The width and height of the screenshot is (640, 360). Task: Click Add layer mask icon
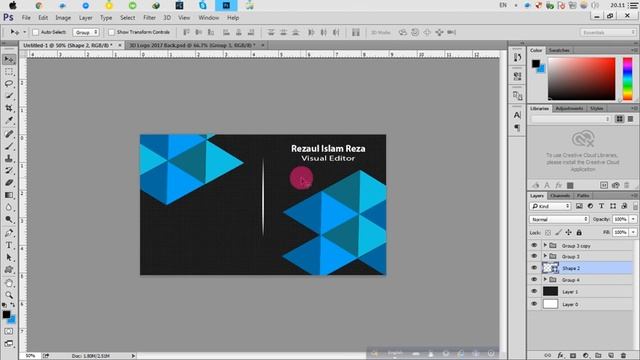pos(573,356)
